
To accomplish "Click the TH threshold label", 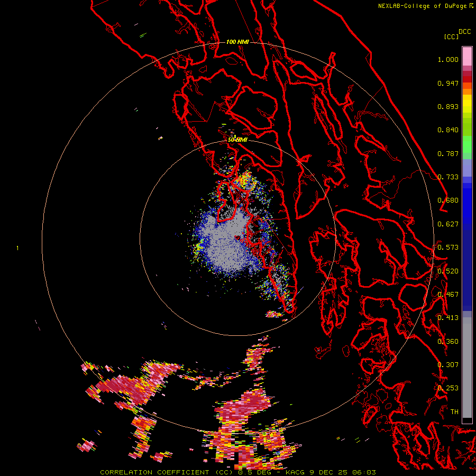I will click(454, 412).
